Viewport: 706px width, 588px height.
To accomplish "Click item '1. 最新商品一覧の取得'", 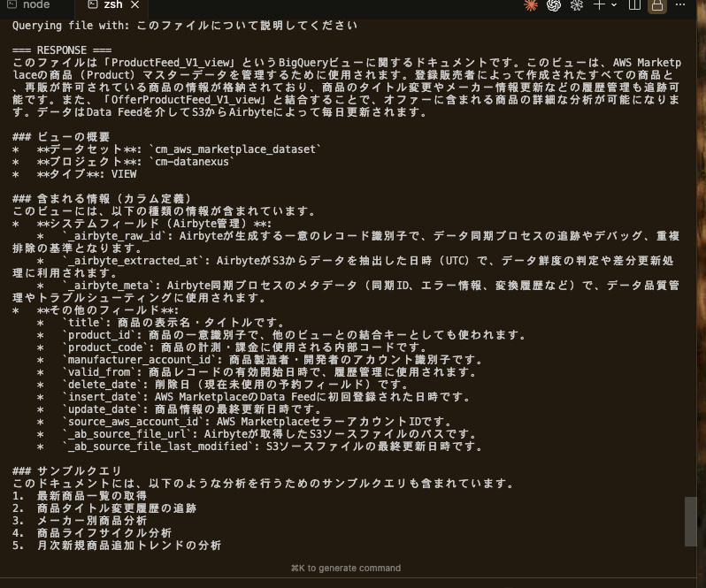I will [x=80, y=496].
